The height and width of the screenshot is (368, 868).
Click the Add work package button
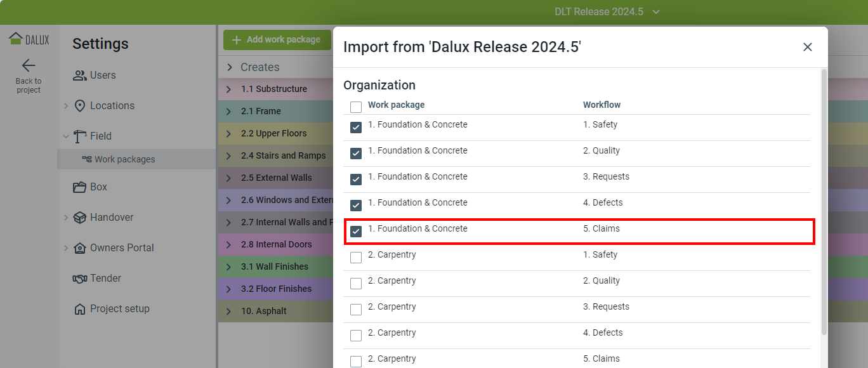(277, 40)
